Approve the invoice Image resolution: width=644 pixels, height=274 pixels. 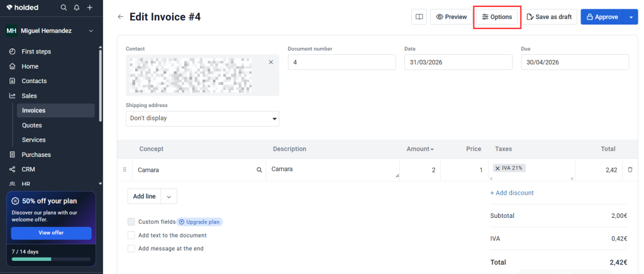coord(602,17)
